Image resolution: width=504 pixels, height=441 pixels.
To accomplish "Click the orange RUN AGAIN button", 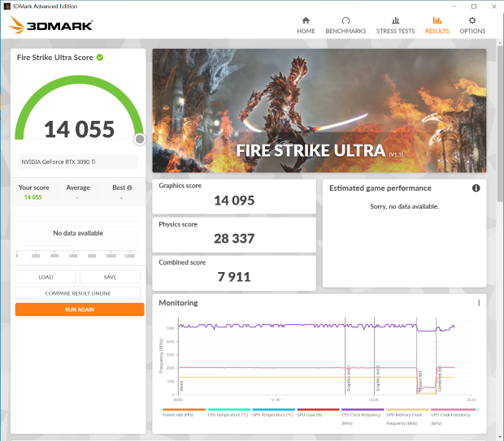I will (80, 309).
